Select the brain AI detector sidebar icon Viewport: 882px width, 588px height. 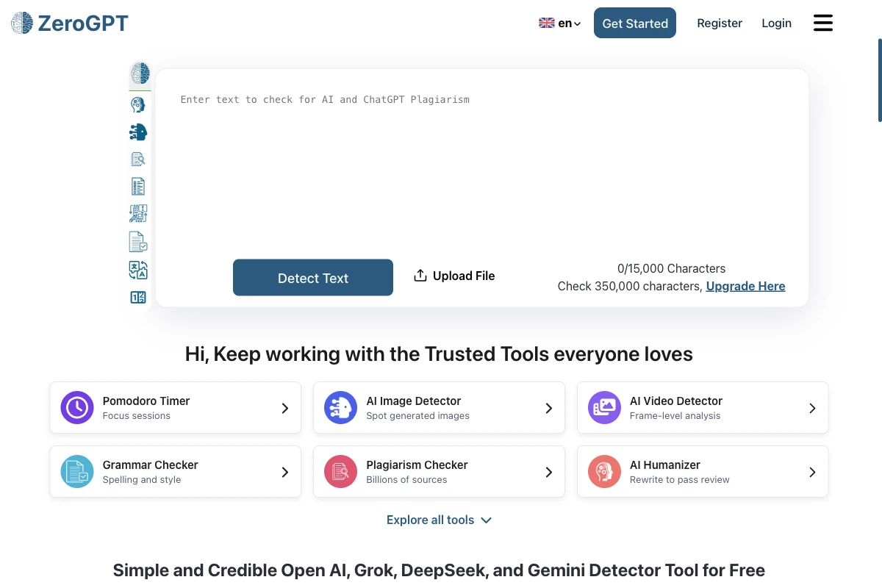(x=140, y=73)
